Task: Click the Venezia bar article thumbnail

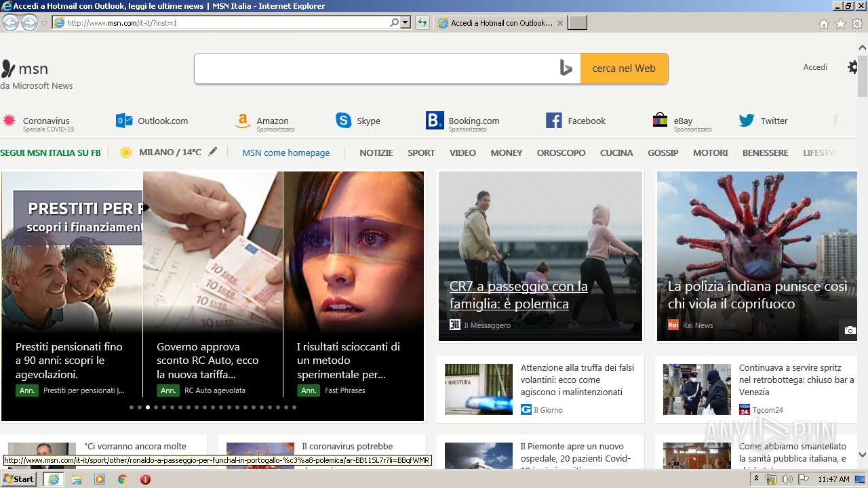Action: click(697, 389)
